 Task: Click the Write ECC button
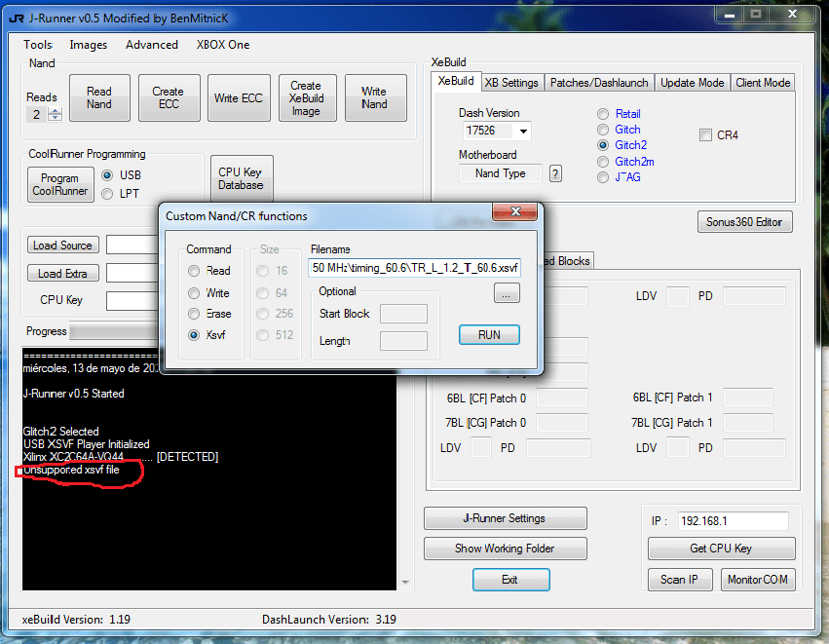pyautogui.click(x=239, y=97)
